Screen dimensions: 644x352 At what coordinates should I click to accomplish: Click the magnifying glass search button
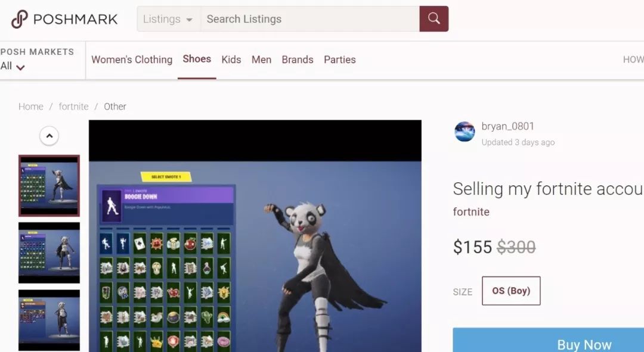click(434, 19)
